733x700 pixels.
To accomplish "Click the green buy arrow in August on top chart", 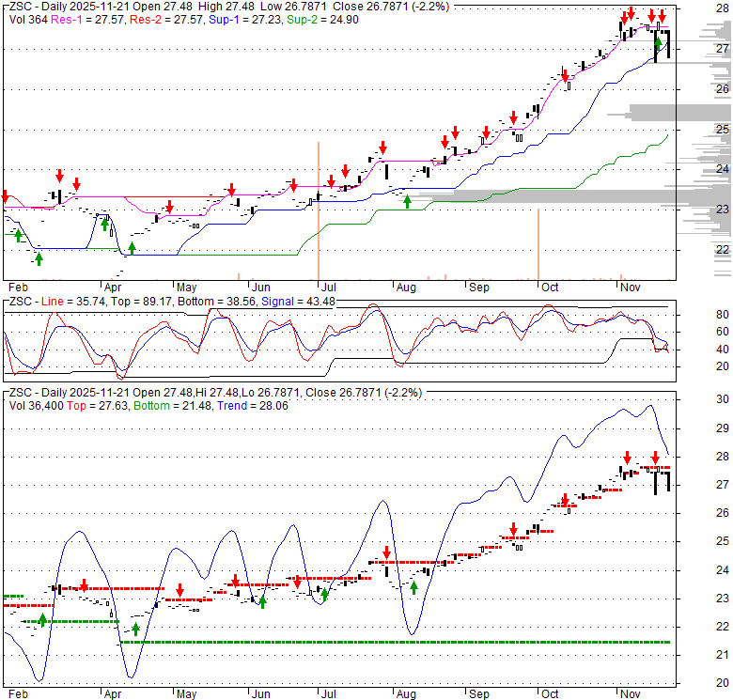I will [x=407, y=200].
